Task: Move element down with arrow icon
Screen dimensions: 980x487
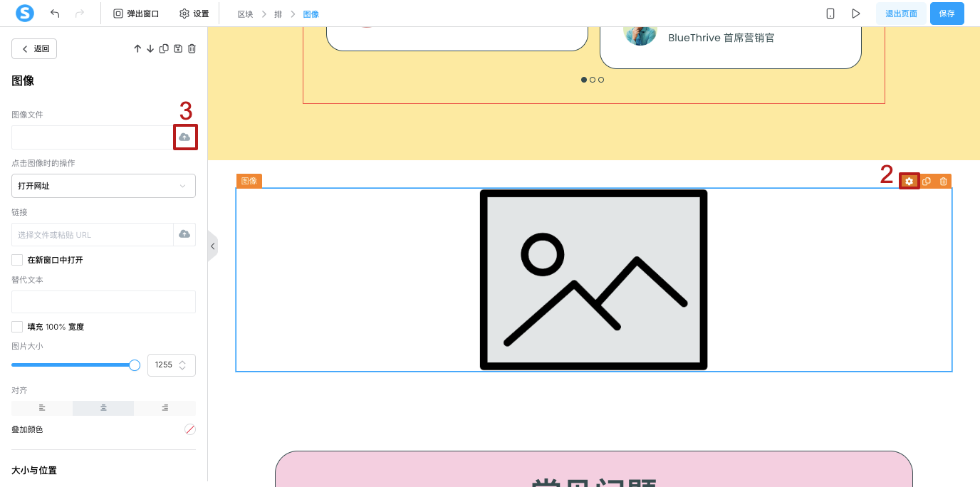Action: [x=150, y=48]
